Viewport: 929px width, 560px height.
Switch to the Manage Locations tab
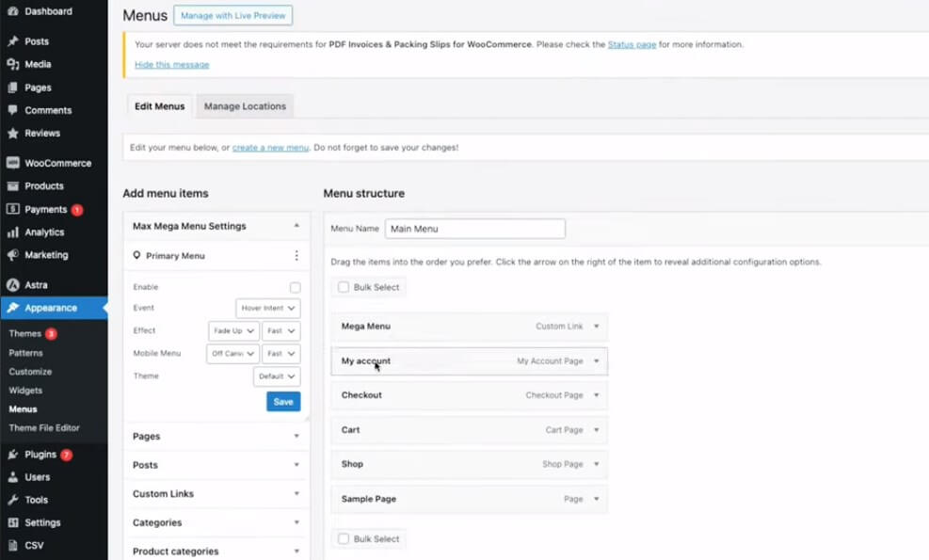pos(245,106)
